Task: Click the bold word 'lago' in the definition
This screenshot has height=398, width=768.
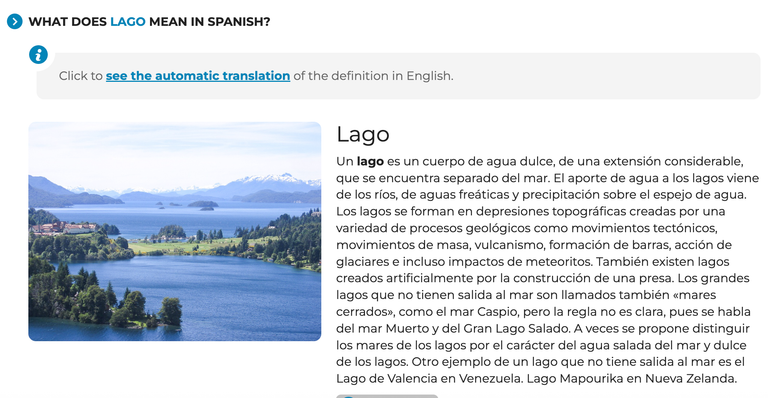Action: tap(370, 162)
